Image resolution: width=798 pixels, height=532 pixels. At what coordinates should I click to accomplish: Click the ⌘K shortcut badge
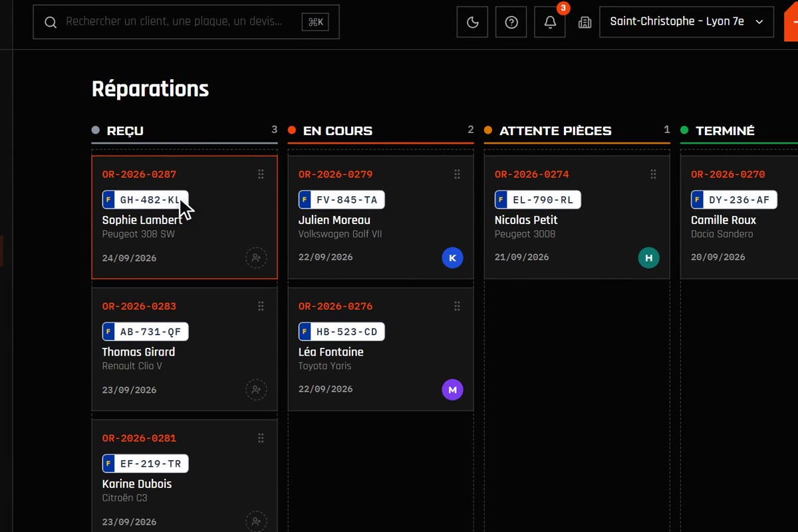316,22
